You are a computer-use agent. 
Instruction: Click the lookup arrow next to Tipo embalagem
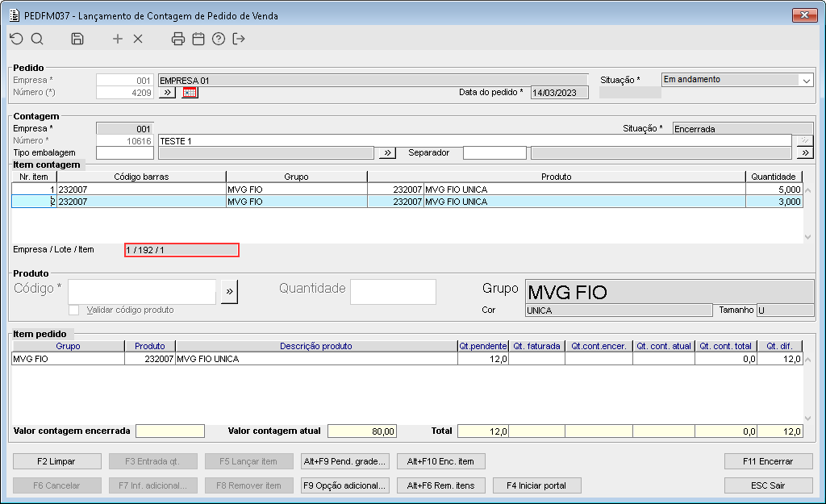tap(387, 152)
